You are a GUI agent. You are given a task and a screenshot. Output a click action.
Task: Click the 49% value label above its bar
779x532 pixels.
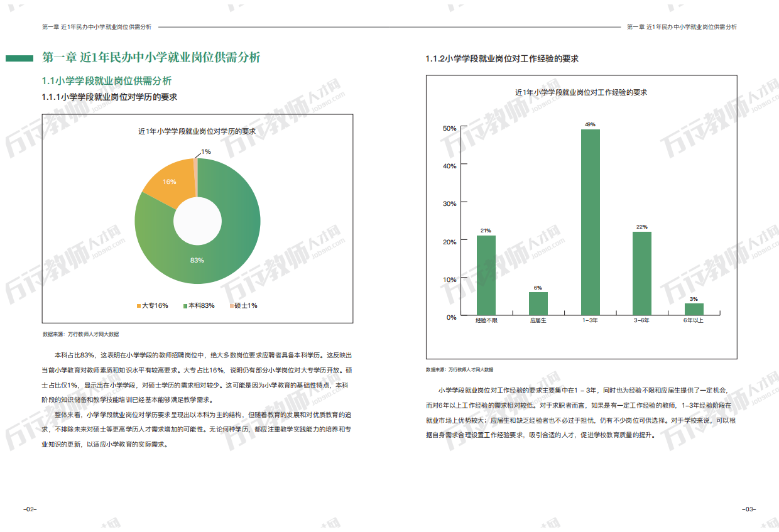590,124
